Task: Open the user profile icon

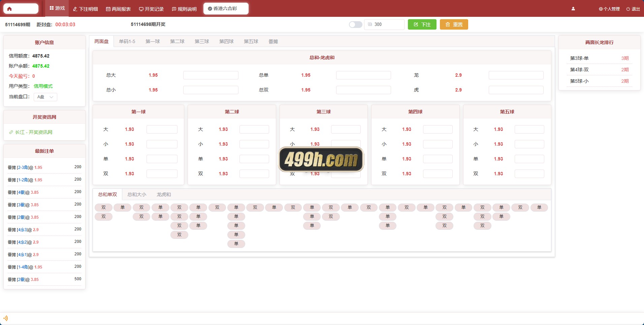Action: point(573,9)
